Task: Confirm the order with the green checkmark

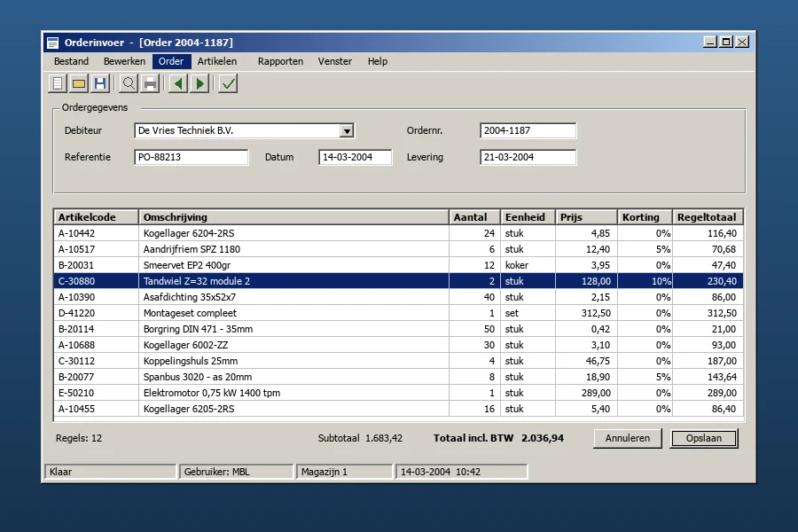Action: 228,83
